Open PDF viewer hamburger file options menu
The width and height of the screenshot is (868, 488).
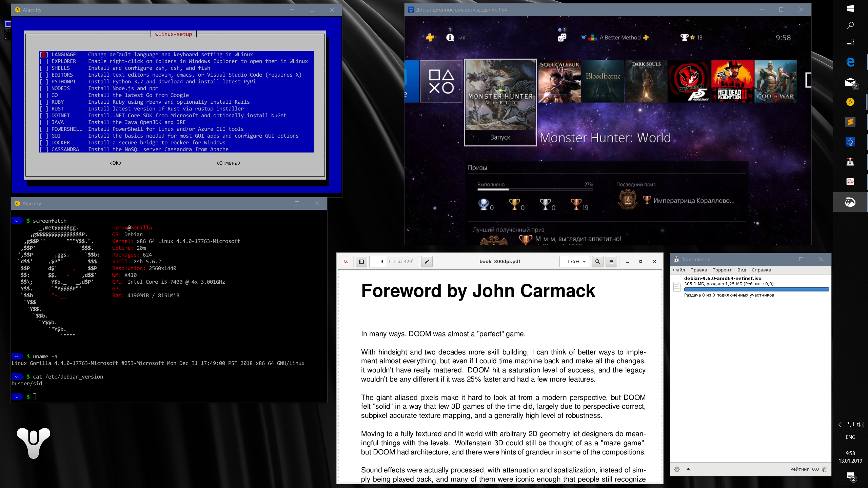click(x=611, y=262)
